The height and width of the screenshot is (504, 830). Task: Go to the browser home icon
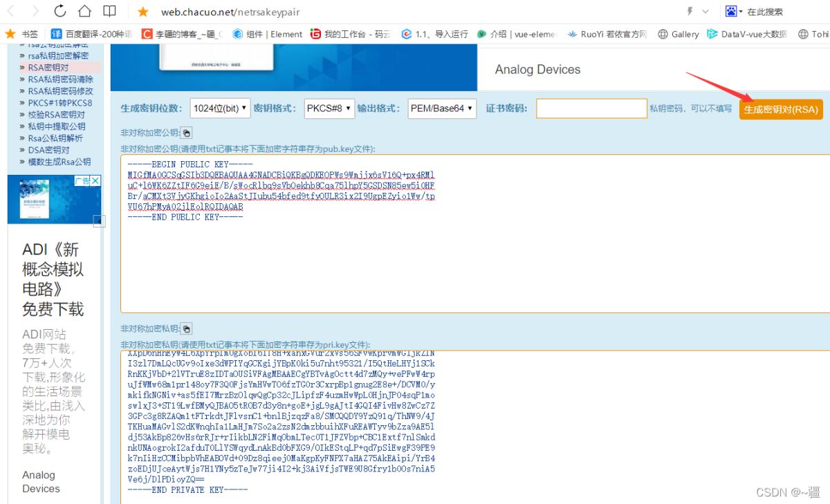84,11
